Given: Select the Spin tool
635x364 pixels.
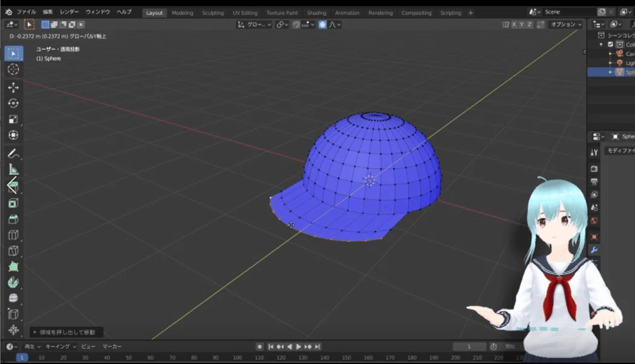Looking at the screenshot, I should click(x=13, y=282).
